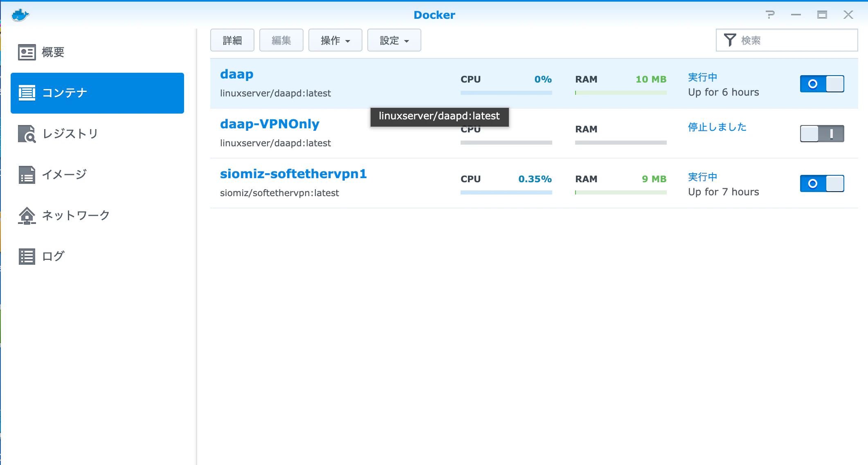The height and width of the screenshot is (465, 868).
Task: Click the linuxserver/daapd:latest image under daap-VPNOnly
Action: tap(275, 143)
